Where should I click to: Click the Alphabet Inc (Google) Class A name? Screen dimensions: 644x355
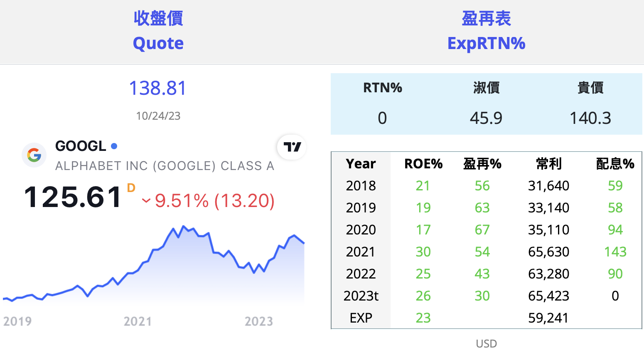point(165,166)
